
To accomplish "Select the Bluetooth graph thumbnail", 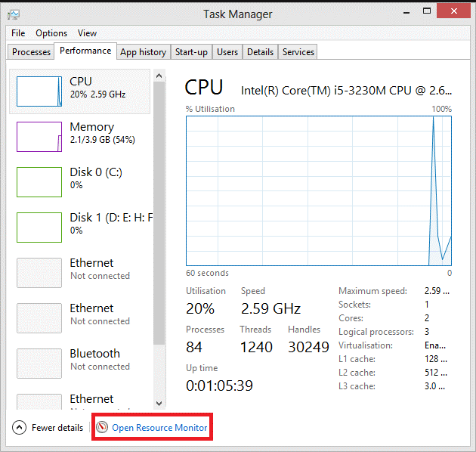I will pos(39,364).
